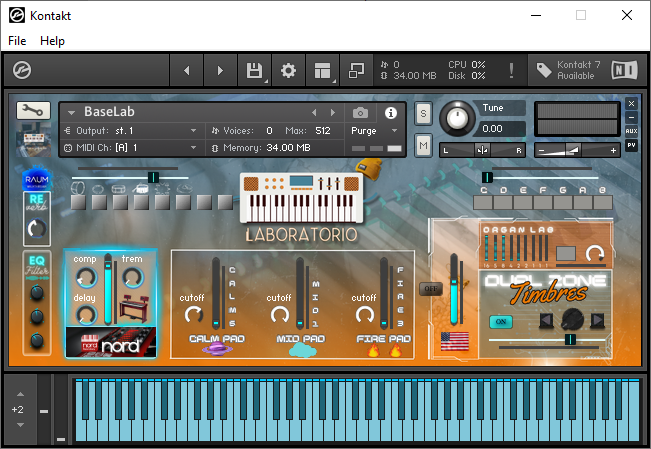Go to previous preset with left arrow
Viewport: 651px width, 449px height.
[x=187, y=71]
